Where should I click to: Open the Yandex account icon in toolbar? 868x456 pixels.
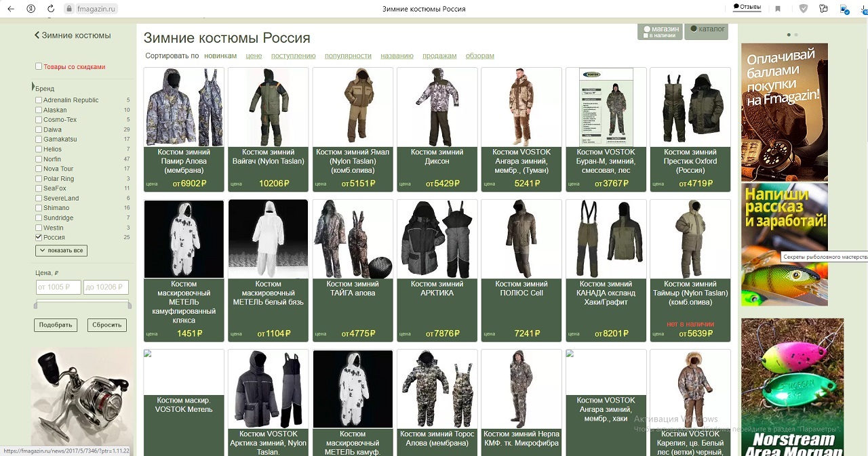31,9
